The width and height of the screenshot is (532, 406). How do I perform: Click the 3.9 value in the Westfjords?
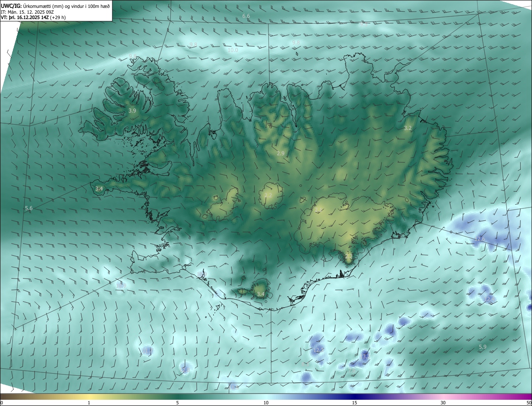(132, 111)
